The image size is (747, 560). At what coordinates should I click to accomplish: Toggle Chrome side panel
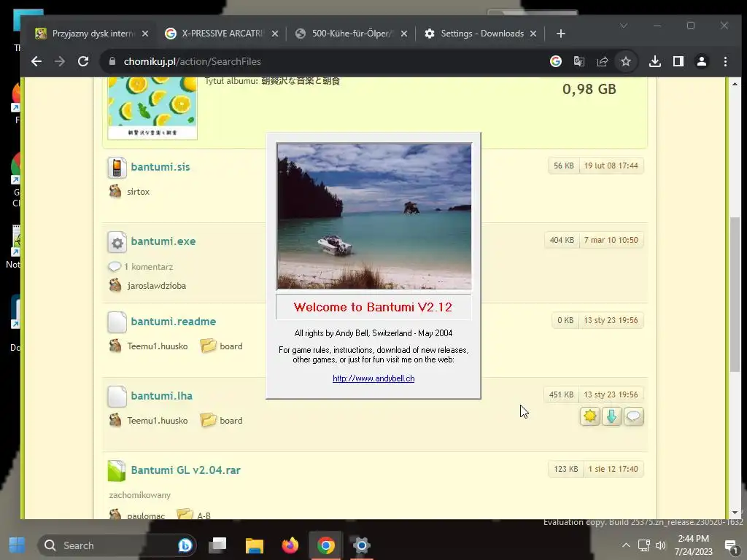(678, 61)
